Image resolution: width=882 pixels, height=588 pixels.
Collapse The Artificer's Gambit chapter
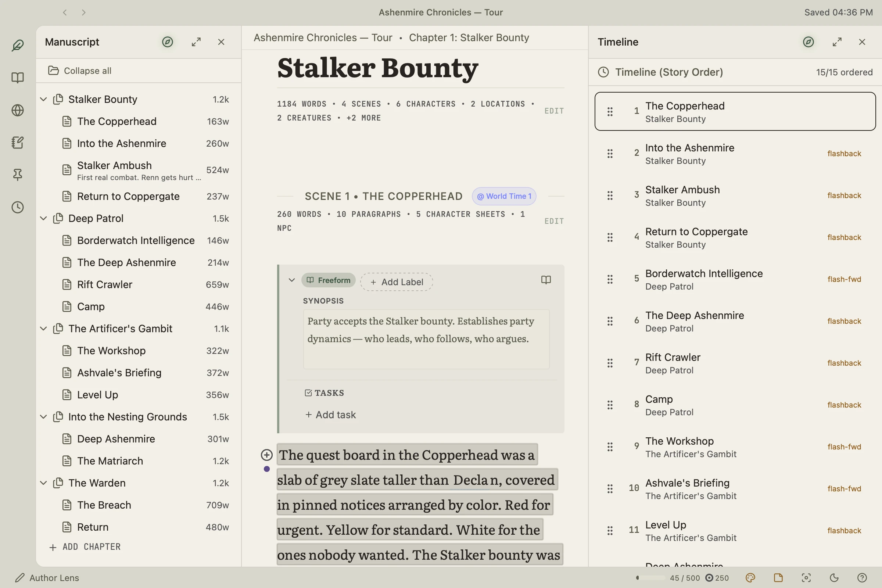tap(43, 329)
